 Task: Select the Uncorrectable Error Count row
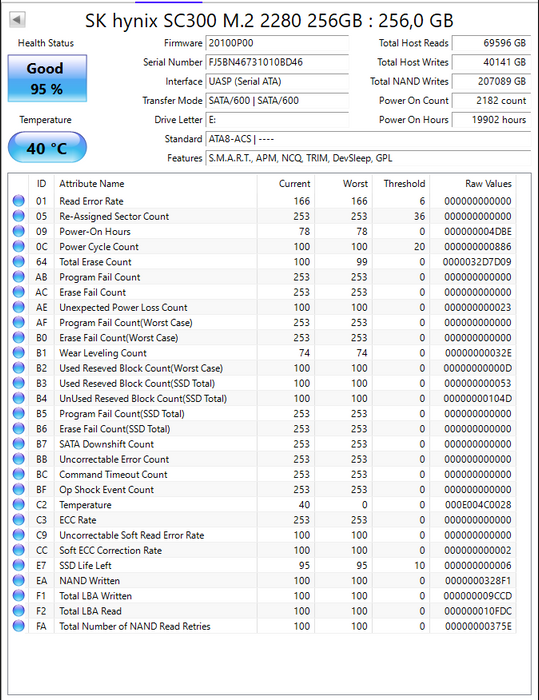click(263, 459)
